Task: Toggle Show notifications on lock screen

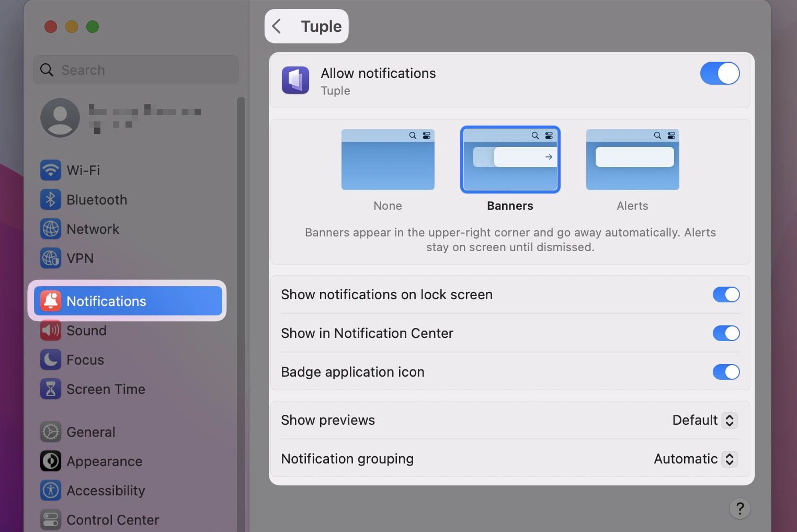Action: click(726, 295)
